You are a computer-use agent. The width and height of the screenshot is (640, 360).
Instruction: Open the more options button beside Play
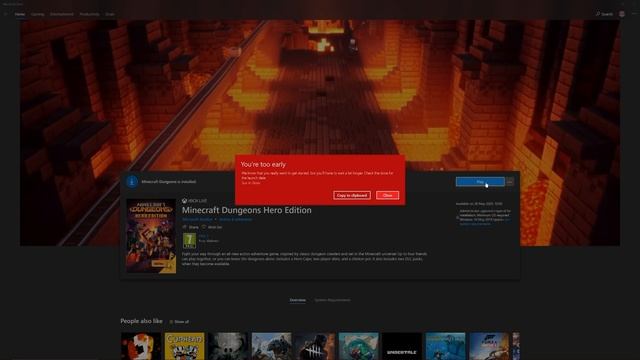[510, 182]
